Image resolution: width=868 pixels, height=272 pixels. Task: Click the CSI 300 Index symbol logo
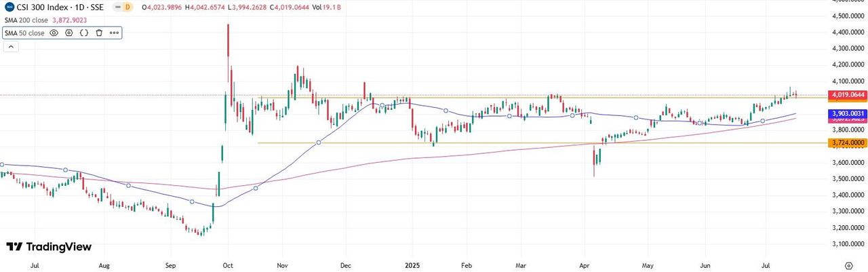pos(8,7)
